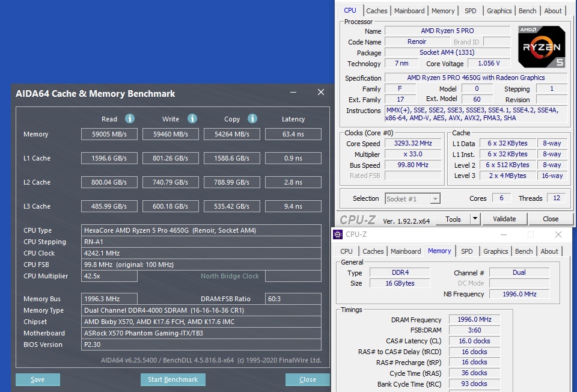Click Memory Read value 59005 MB/s
Image resolution: width=577 pixels, height=392 pixels.
click(109, 134)
